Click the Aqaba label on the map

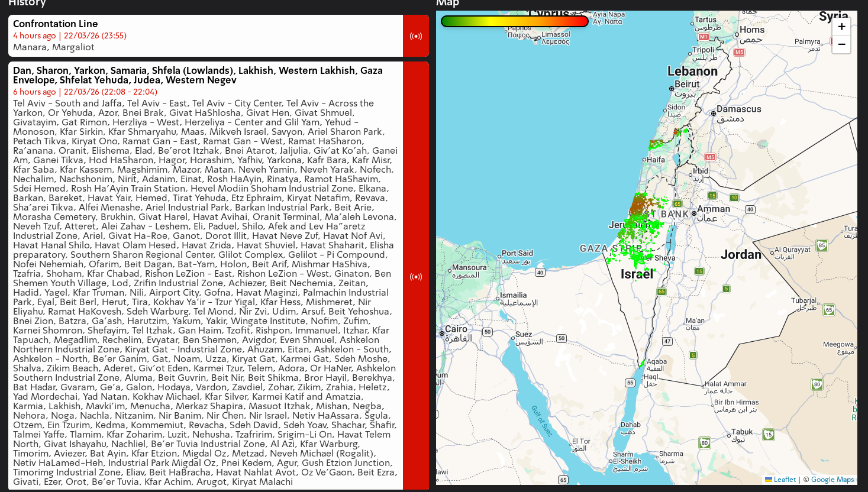(657, 365)
